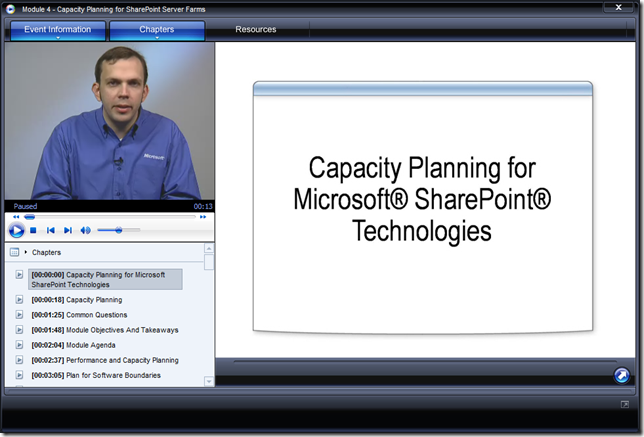Select chapter Module Objectives And Takeaways
Image resolution: width=644 pixels, height=437 pixels.
(x=105, y=330)
